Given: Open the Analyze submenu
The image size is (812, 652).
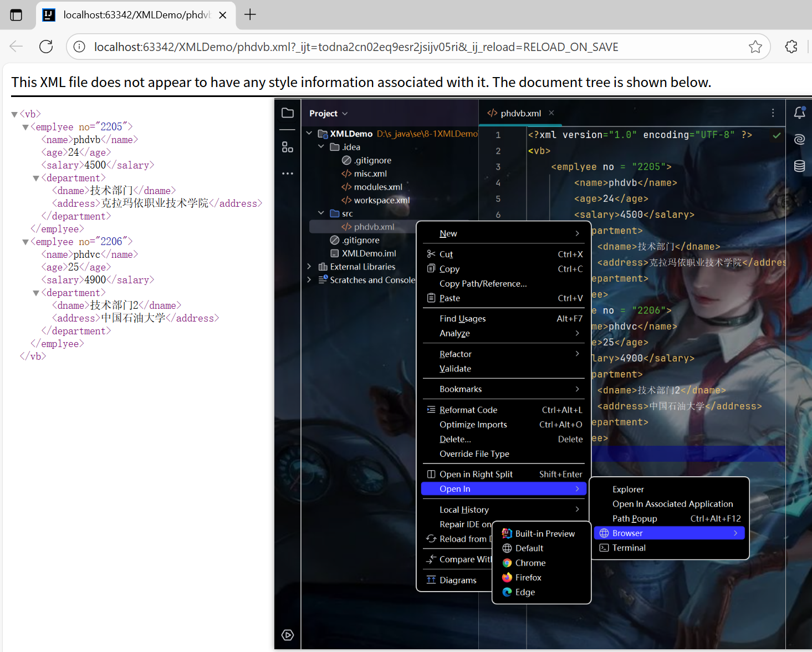Looking at the screenshot, I should 503,333.
